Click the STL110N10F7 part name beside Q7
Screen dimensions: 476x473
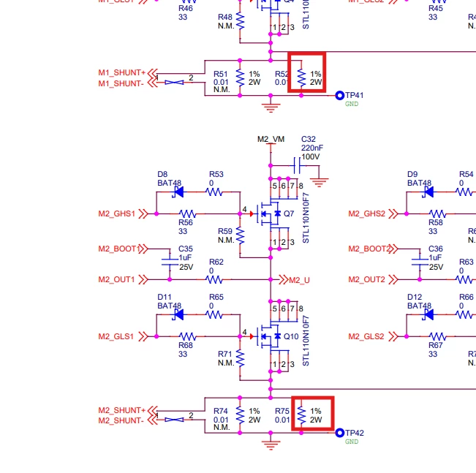coord(306,218)
